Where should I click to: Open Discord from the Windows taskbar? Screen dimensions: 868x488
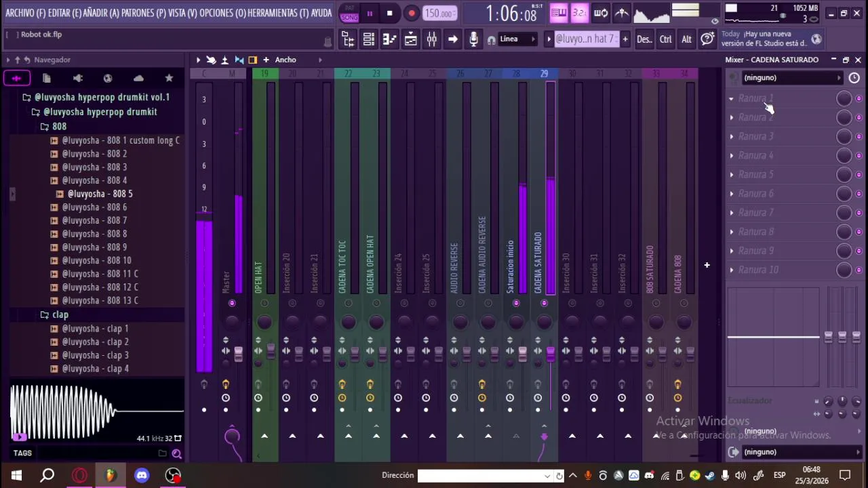coord(142,475)
